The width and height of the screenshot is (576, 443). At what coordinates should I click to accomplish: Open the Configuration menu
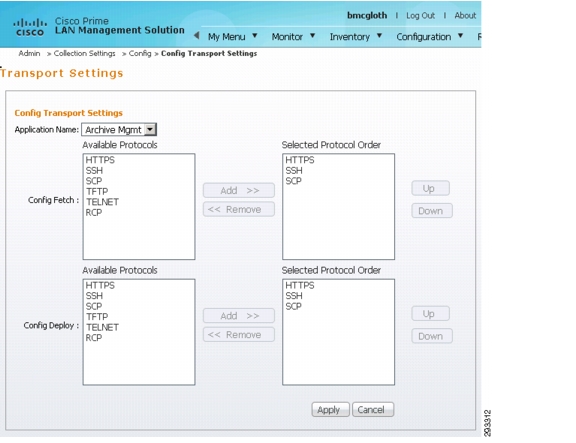[429, 36]
